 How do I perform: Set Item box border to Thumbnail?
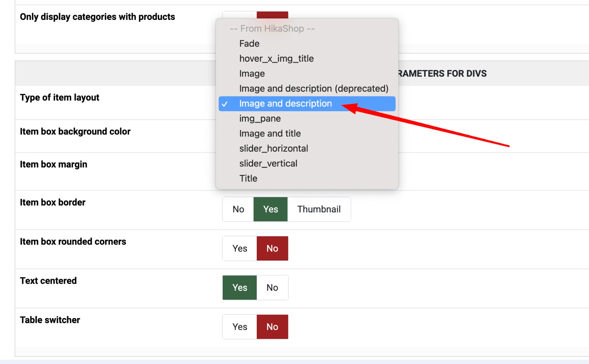[319, 209]
